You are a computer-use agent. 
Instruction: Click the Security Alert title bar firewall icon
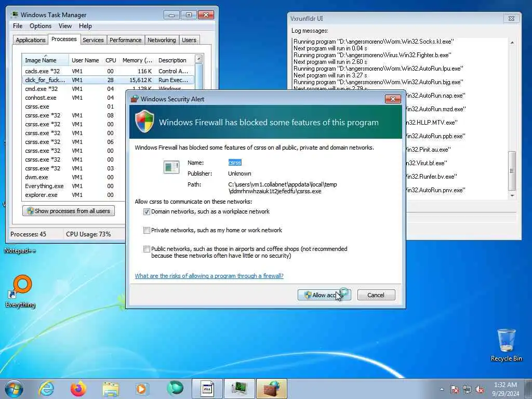(x=135, y=99)
